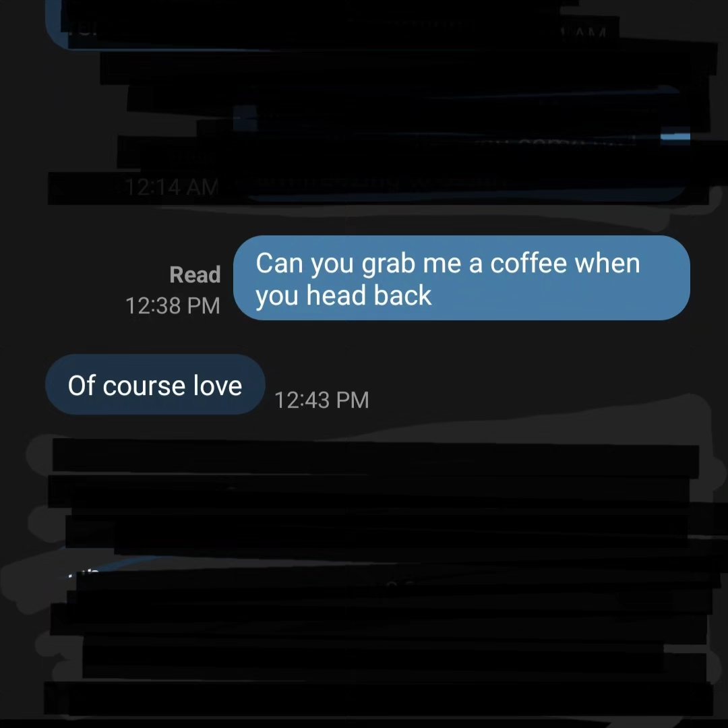Viewport: 728px width, 728px height.
Task: Click the word 'grab' in the sent message
Action: (388, 265)
